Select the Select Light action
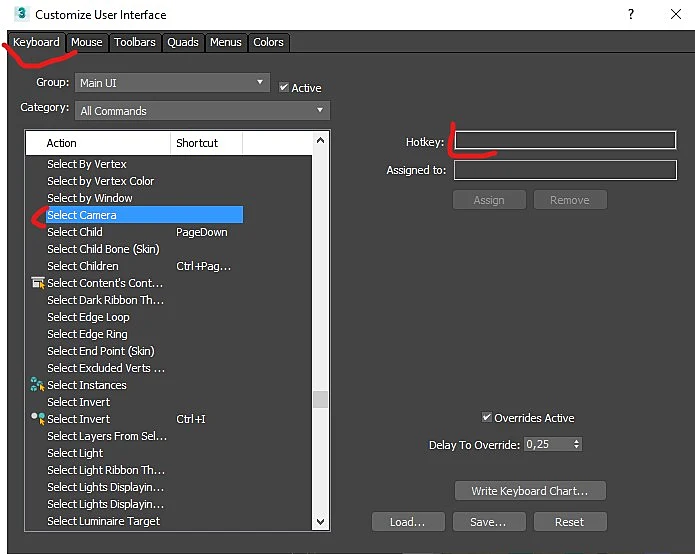The height and width of the screenshot is (554, 695). click(x=75, y=453)
